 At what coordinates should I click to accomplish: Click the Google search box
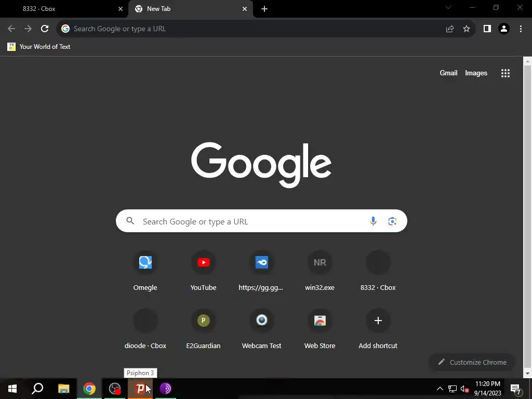261,221
